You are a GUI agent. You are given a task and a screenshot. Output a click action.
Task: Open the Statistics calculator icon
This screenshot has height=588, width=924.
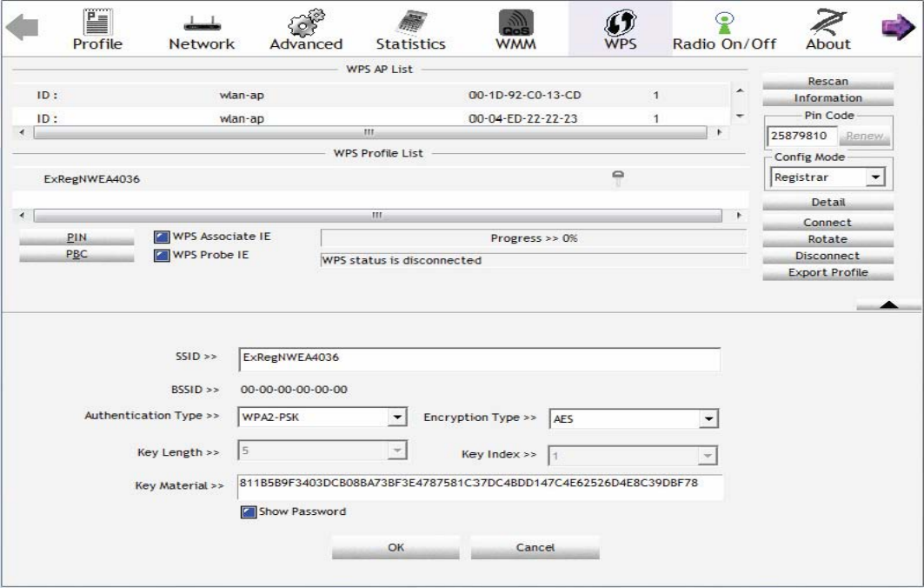[x=411, y=23]
